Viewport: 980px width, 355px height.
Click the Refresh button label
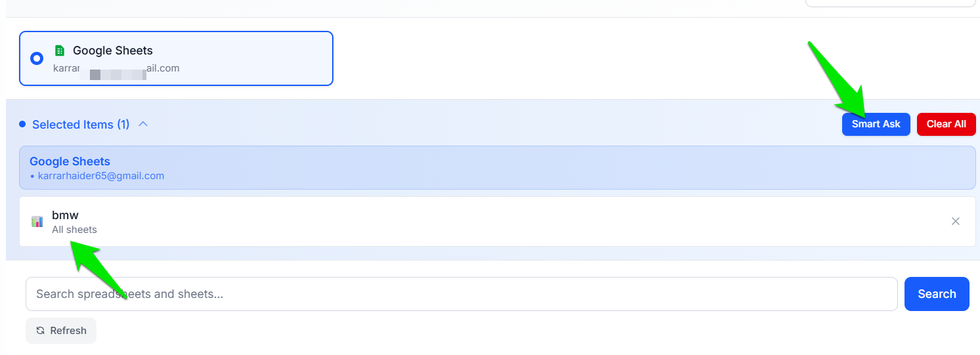click(68, 331)
